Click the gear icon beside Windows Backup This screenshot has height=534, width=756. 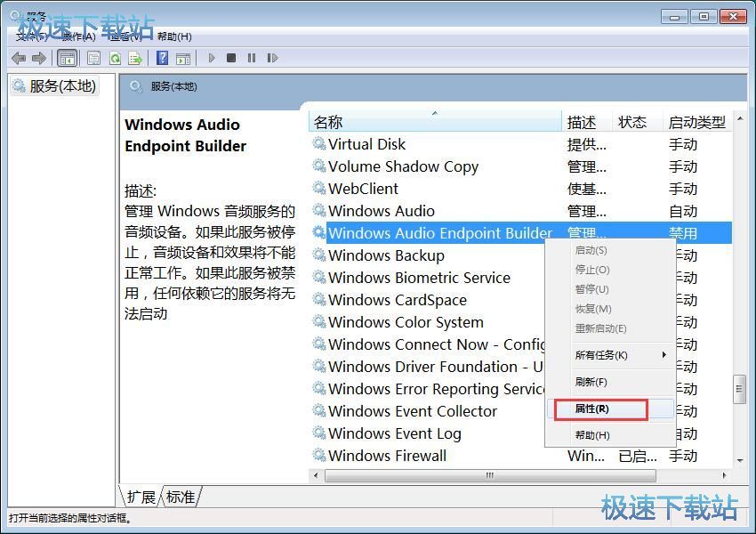pyautogui.click(x=319, y=255)
